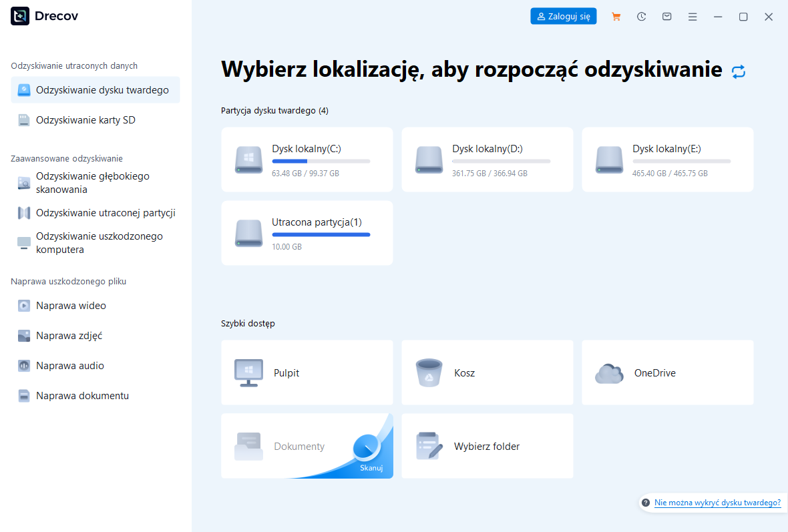This screenshot has height=532, width=788.
Task: Open the hamburger menu
Action: point(693,16)
